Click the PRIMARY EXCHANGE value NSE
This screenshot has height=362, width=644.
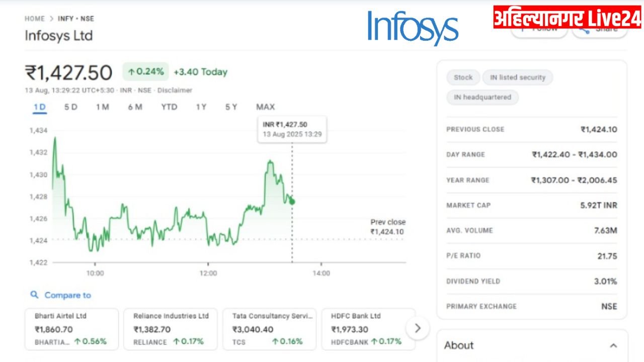609,306
